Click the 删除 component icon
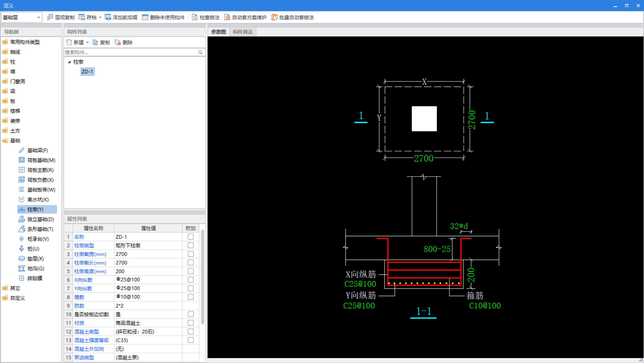 (118, 42)
